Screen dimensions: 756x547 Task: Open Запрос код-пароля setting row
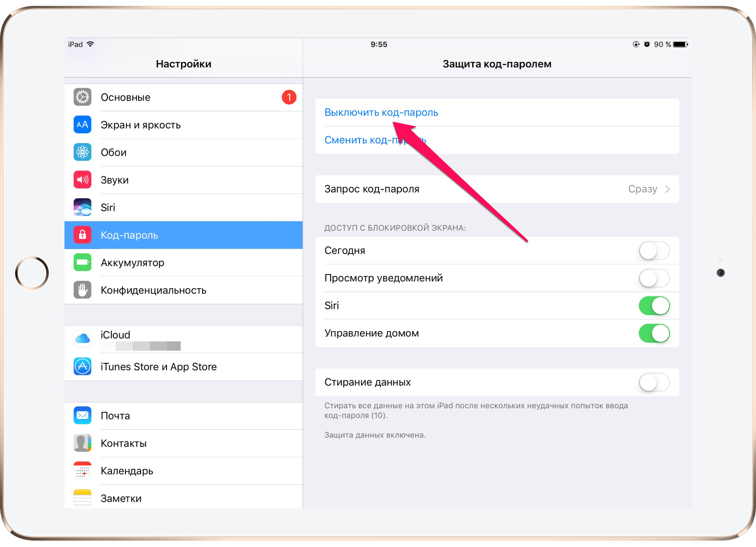[x=497, y=189]
